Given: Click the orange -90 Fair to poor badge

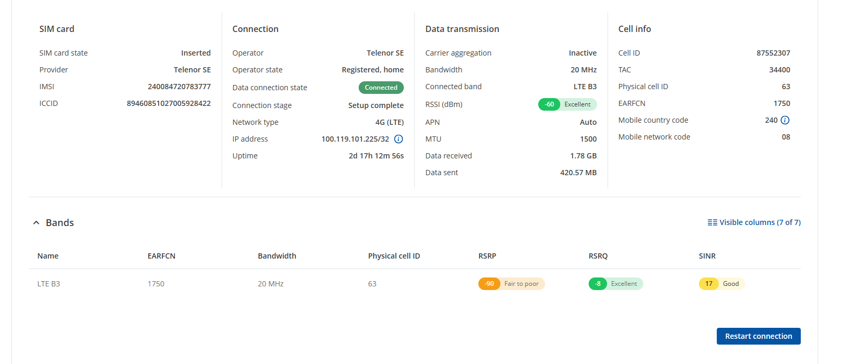Looking at the screenshot, I should point(511,284).
